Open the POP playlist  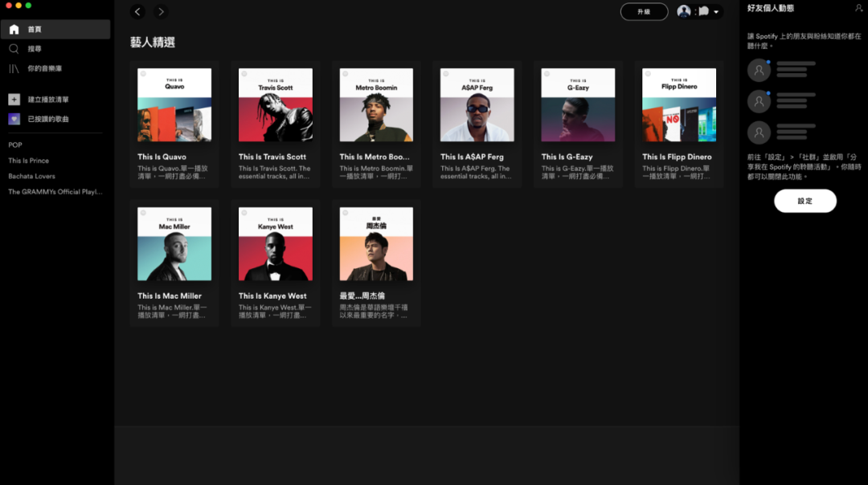pos(15,145)
